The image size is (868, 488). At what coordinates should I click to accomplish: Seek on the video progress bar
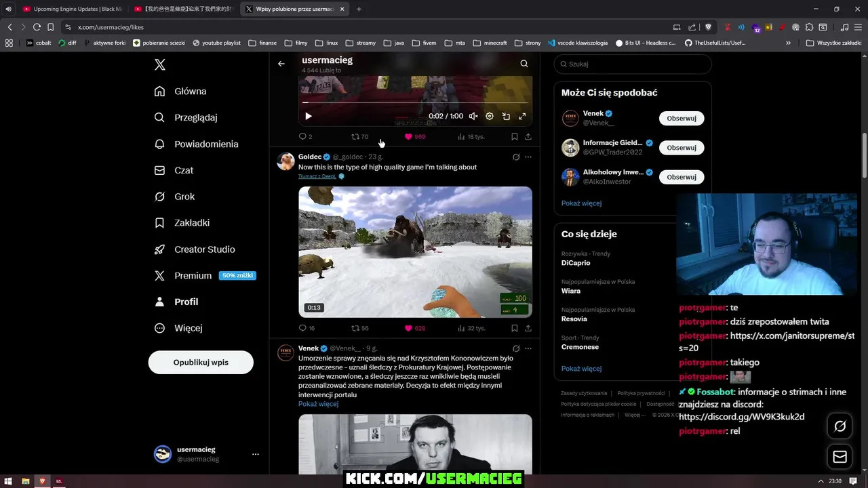tap(415, 102)
